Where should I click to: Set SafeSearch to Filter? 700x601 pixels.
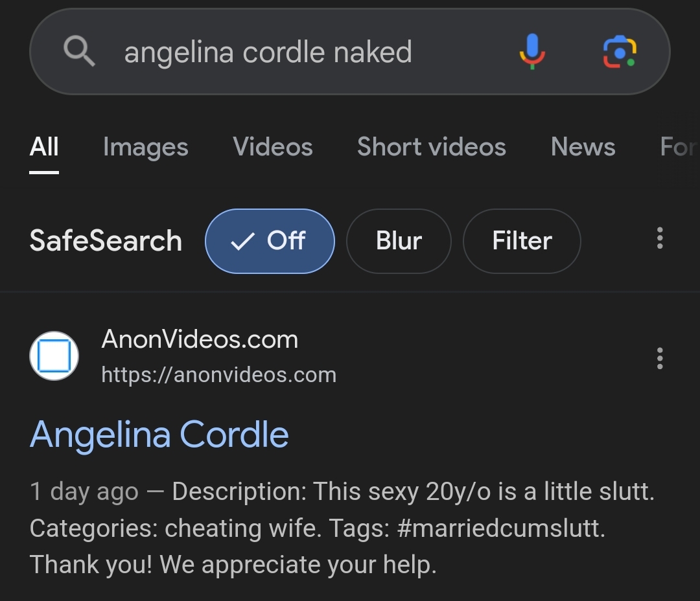click(522, 241)
